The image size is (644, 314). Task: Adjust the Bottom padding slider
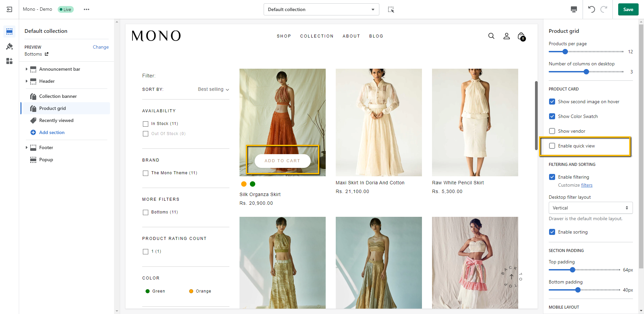point(578,290)
